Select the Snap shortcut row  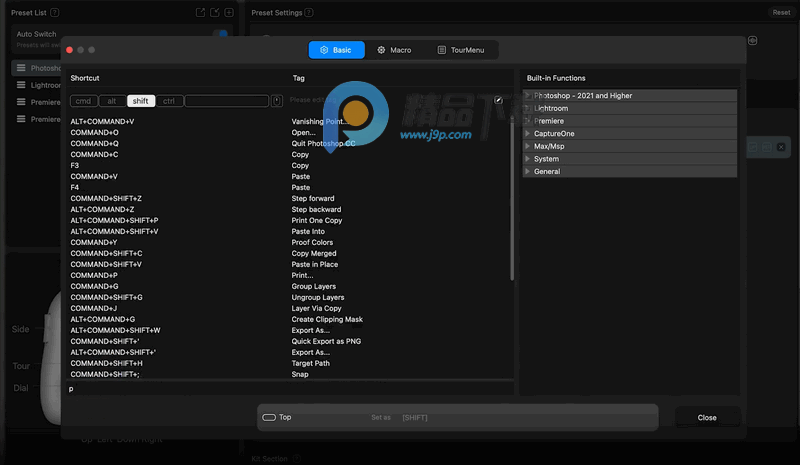pyautogui.click(x=290, y=374)
